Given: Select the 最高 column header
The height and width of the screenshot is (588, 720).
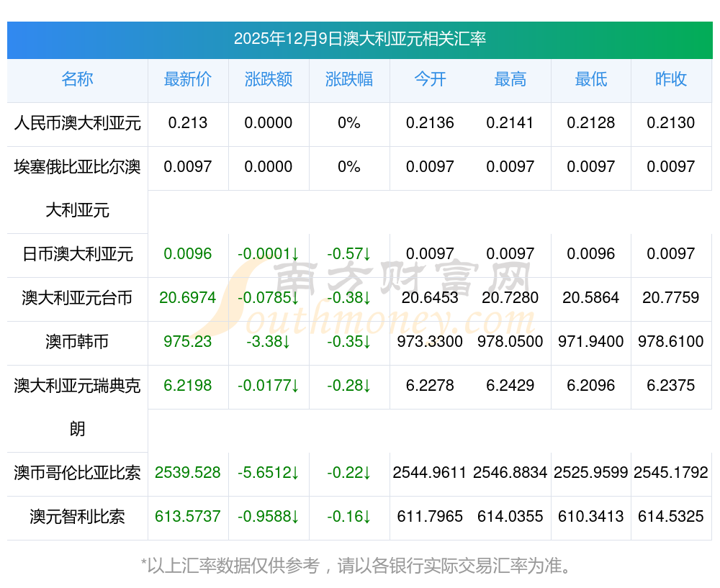Looking at the screenshot, I should click(510, 79).
